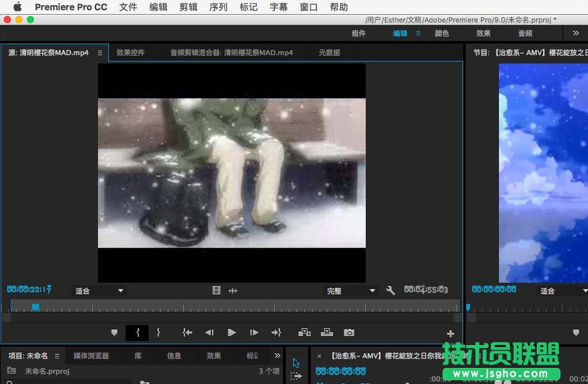Go to Out point

[276, 333]
